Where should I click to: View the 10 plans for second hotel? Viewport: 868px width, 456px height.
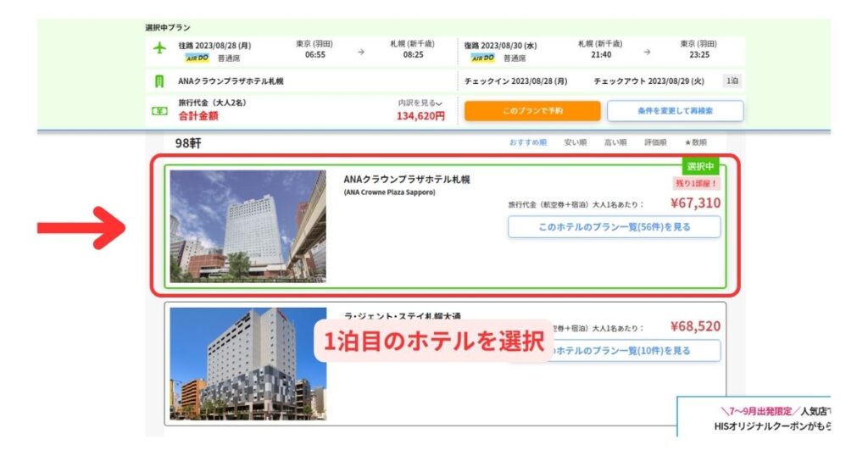click(614, 351)
